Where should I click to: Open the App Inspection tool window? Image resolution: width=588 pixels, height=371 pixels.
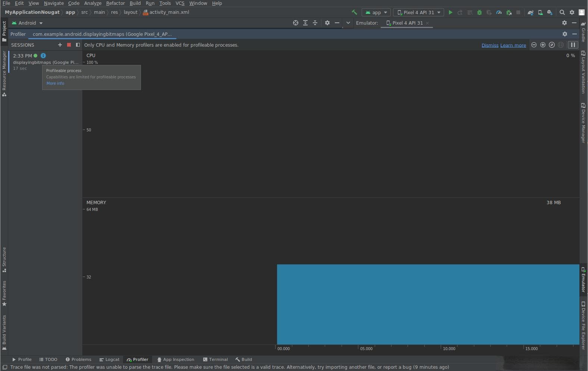[175, 359]
